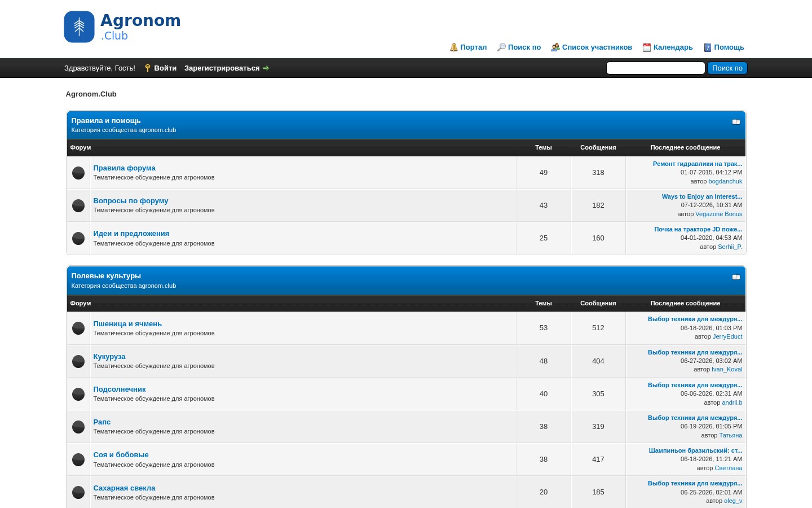Click the bell icon beside Портал
Image resolution: width=812 pixels, height=508 pixels.
(454, 47)
